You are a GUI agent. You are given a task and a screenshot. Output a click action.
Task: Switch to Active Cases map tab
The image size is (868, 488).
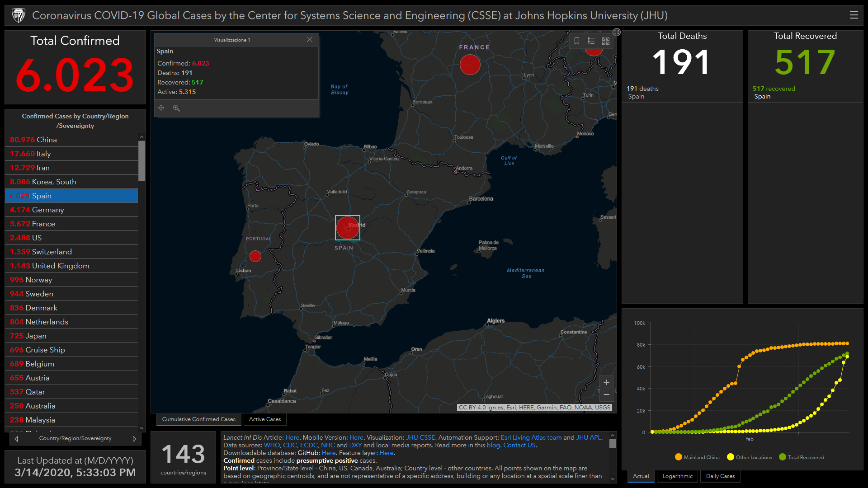[x=265, y=419]
